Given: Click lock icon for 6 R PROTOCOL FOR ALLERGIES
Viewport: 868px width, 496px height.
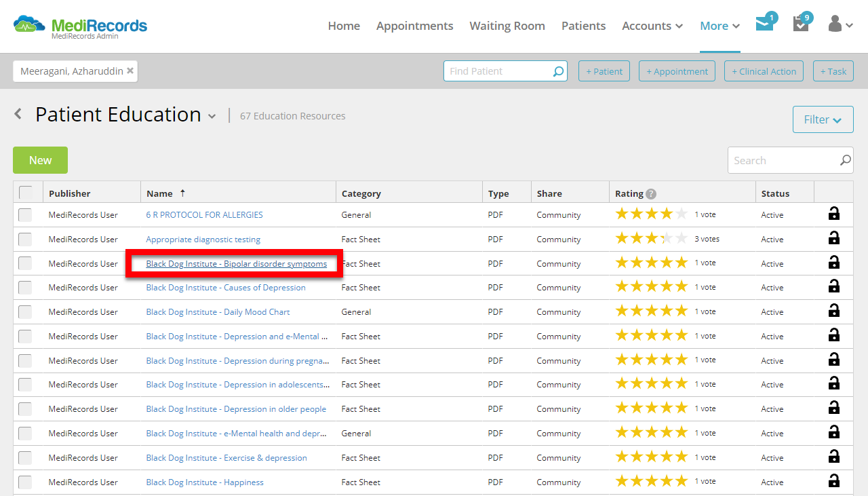Looking at the screenshot, I should pyautogui.click(x=834, y=214).
